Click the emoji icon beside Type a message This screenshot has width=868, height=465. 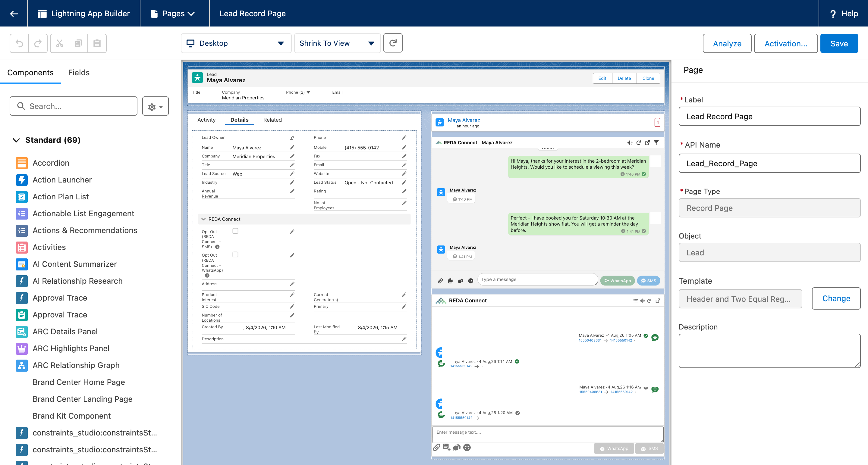pyautogui.click(x=471, y=280)
